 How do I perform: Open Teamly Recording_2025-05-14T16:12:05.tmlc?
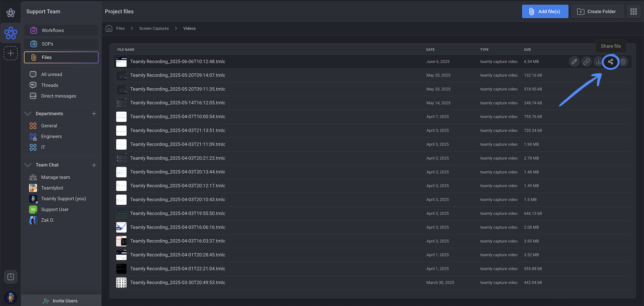pos(178,103)
